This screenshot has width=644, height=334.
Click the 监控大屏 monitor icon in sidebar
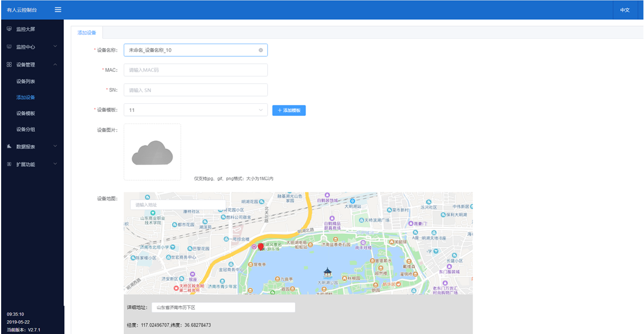pyautogui.click(x=9, y=28)
